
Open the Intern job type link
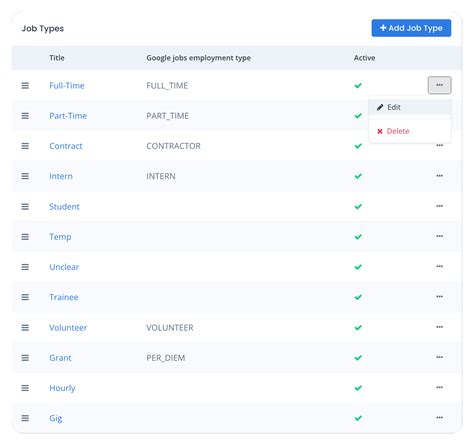tap(61, 176)
